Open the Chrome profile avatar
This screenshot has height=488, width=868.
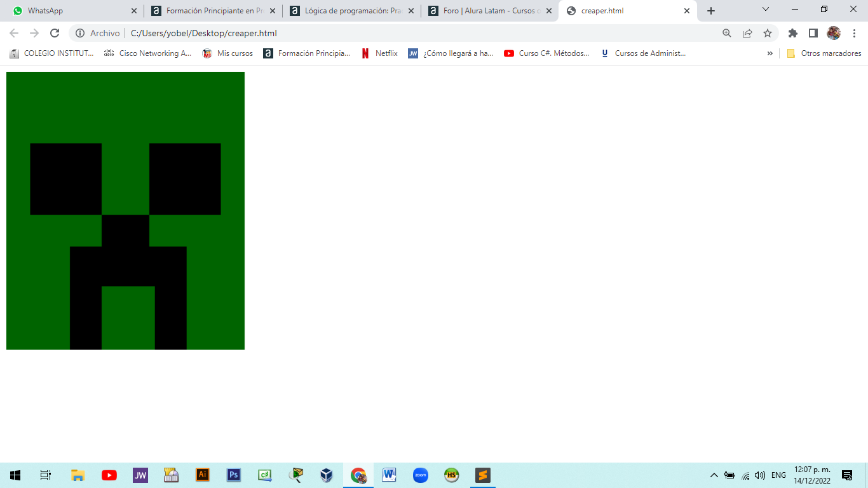pos(834,33)
